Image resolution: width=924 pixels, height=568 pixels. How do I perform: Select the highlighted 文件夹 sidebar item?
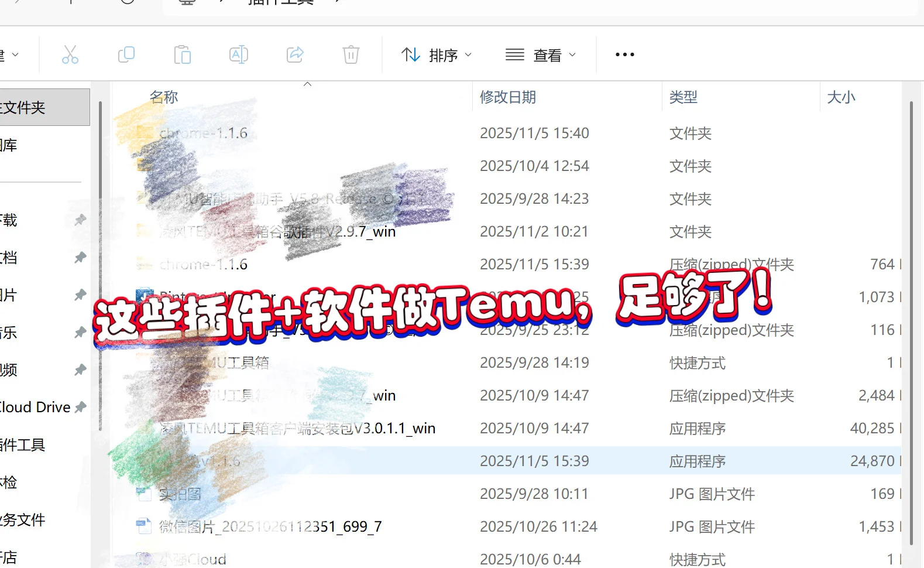click(44, 107)
